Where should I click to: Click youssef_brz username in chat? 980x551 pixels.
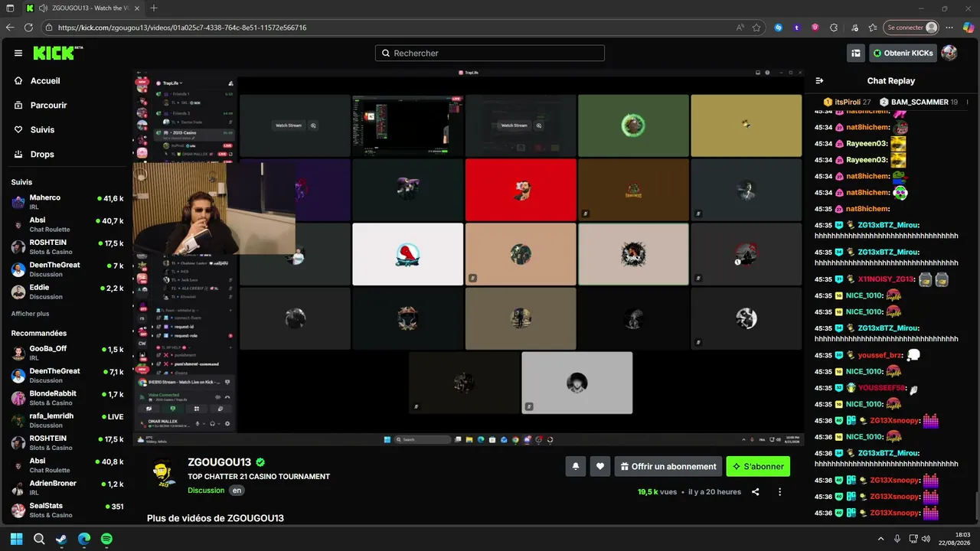tap(880, 355)
